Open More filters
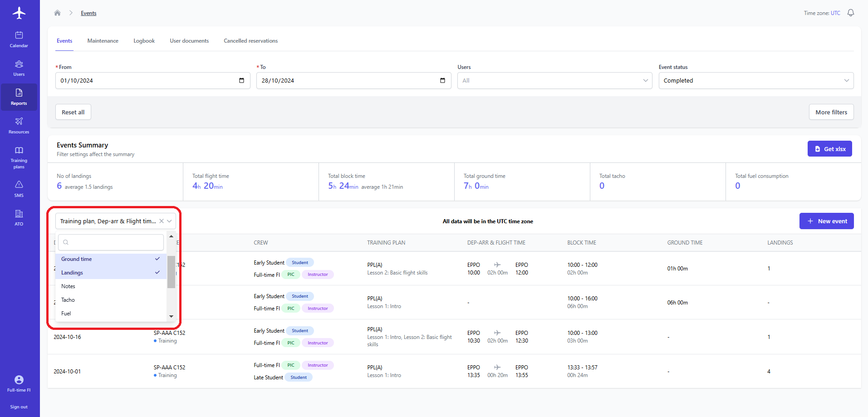Image resolution: width=868 pixels, height=417 pixels. pyautogui.click(x=831, y=112)
